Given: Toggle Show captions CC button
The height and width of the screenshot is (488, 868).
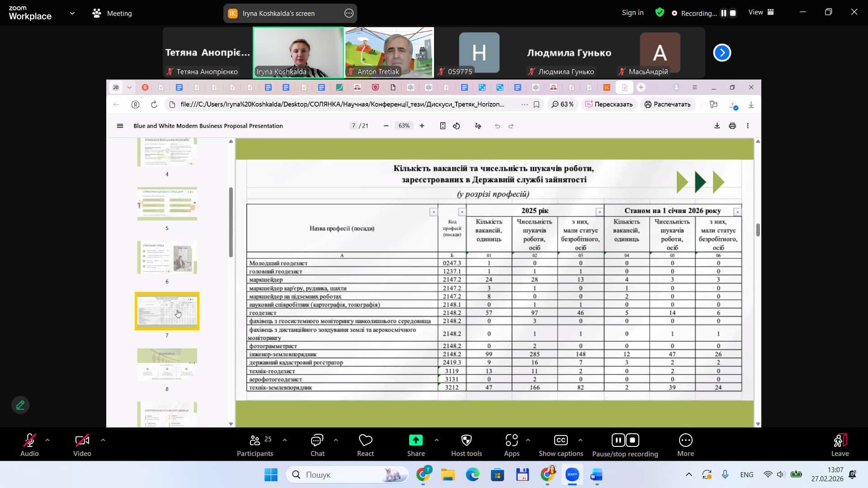Looking at the screenshot, I should [561, 441].
